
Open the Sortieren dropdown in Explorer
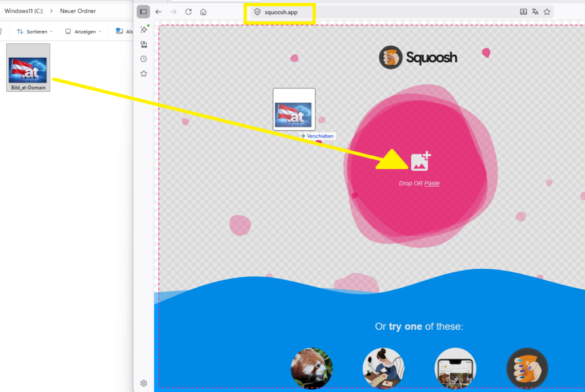tap(35, 32)
